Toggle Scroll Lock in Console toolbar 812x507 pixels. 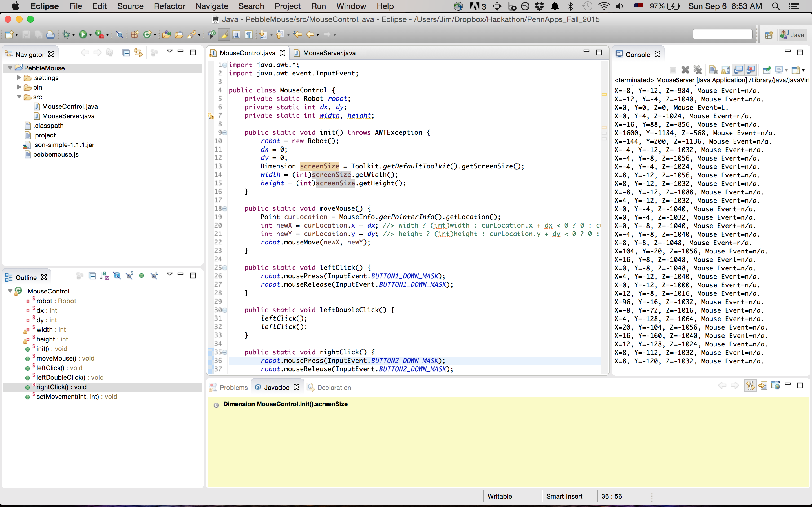tap(725, 70)
